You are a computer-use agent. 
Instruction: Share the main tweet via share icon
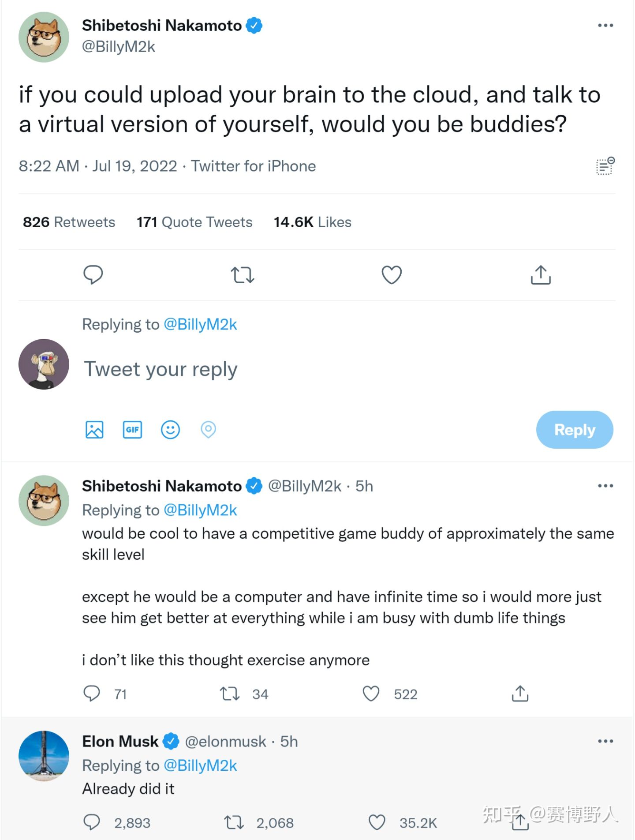(x=540, y=274)
